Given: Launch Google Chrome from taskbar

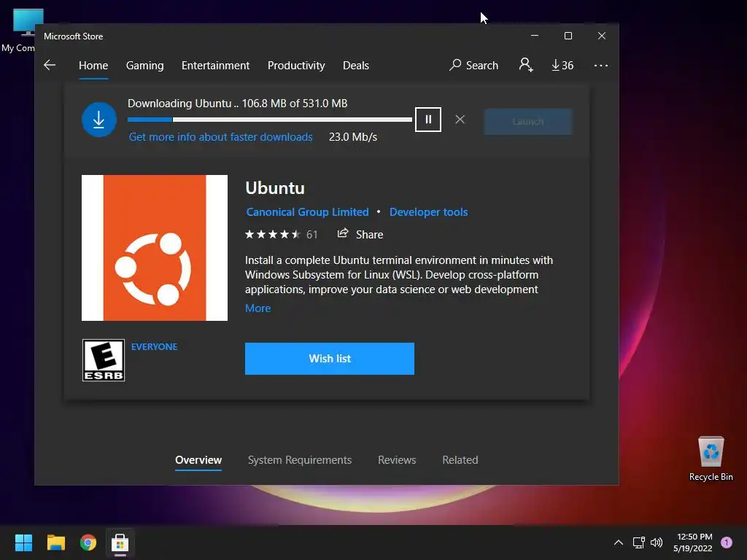Looking at the screenshot, I should point(88,542).
